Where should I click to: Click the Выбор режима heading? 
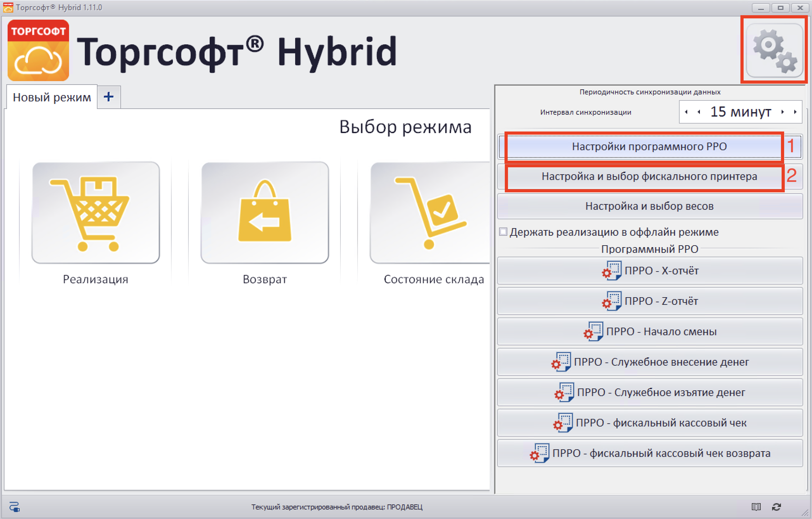point(405,127)
